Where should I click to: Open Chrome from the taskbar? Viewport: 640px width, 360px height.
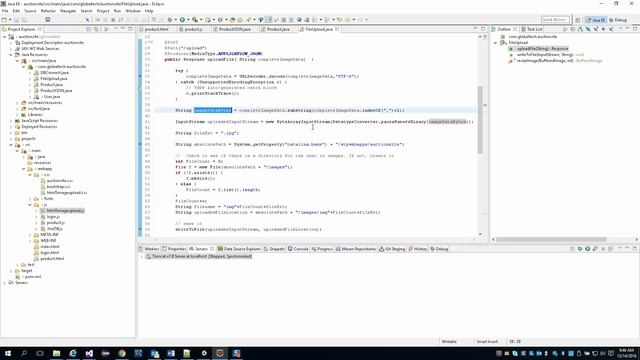122,353
